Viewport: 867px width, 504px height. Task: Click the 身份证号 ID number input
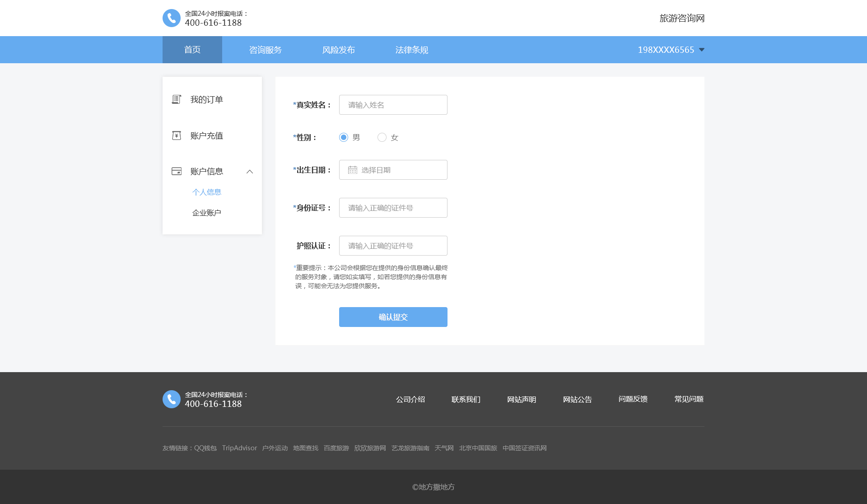pyautogui.click(x=393, y=208)
